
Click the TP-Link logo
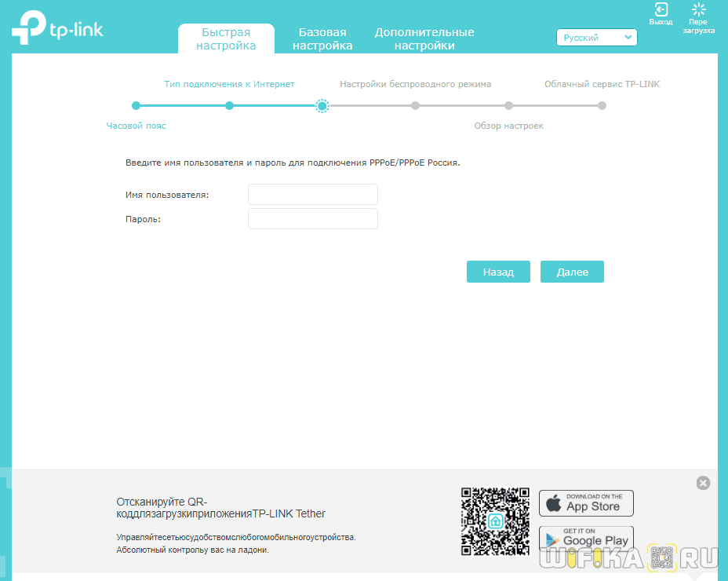click(x=56, y=28)
